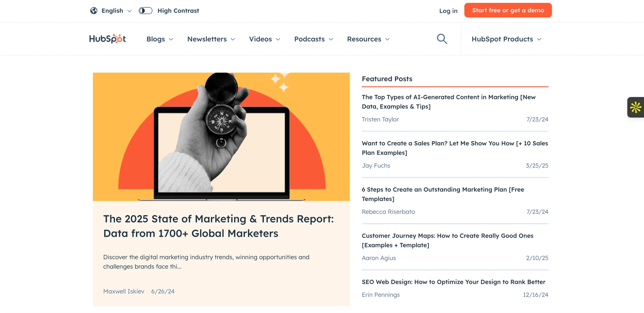Switch the page language using the English toggle
644x313 pixels.
pyautogui.click(x=112, y=10)
